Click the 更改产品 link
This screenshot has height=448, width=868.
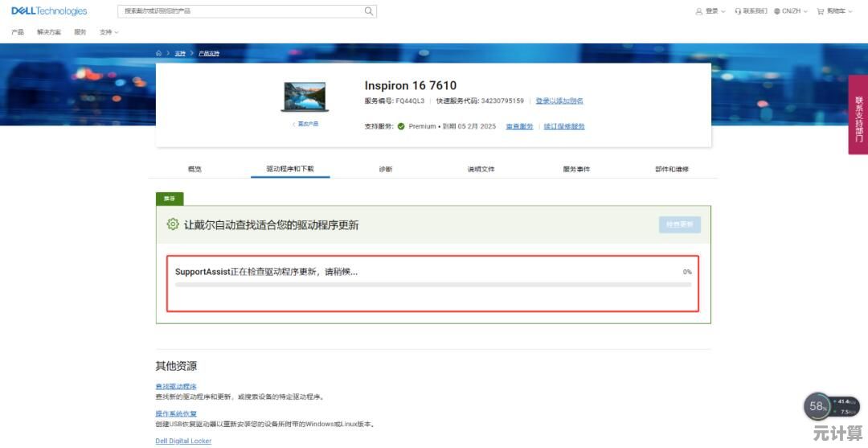tap(305, 124)
